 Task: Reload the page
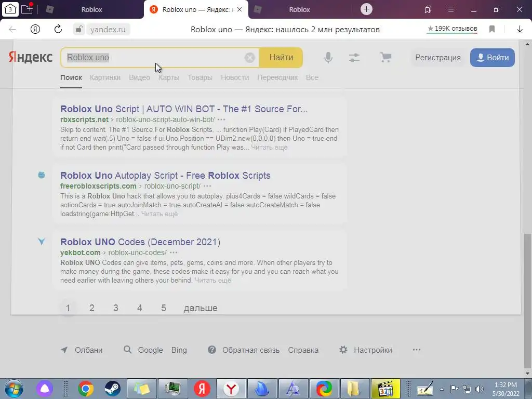click(58, 29)
